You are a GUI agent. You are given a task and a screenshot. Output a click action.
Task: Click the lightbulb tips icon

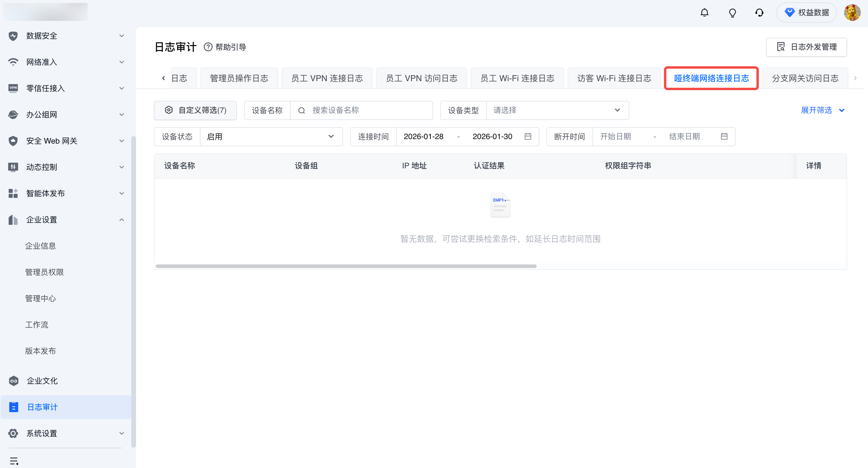pos(732,13)
